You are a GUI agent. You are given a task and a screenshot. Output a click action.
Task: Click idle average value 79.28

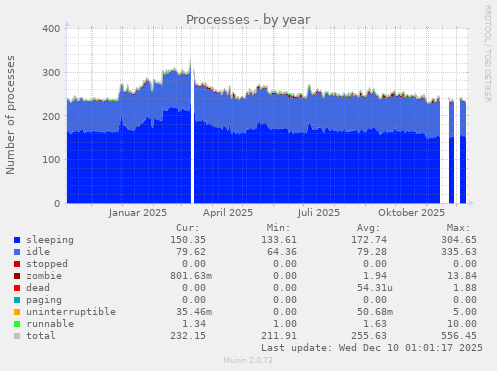pos(372,252)
